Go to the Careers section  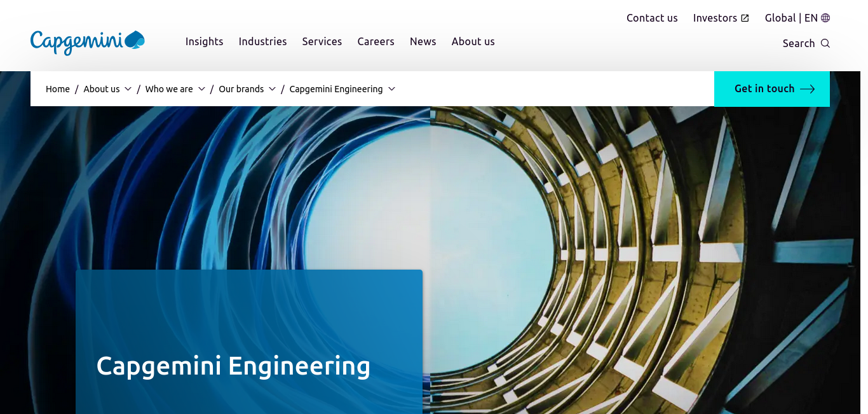(376, 41)
